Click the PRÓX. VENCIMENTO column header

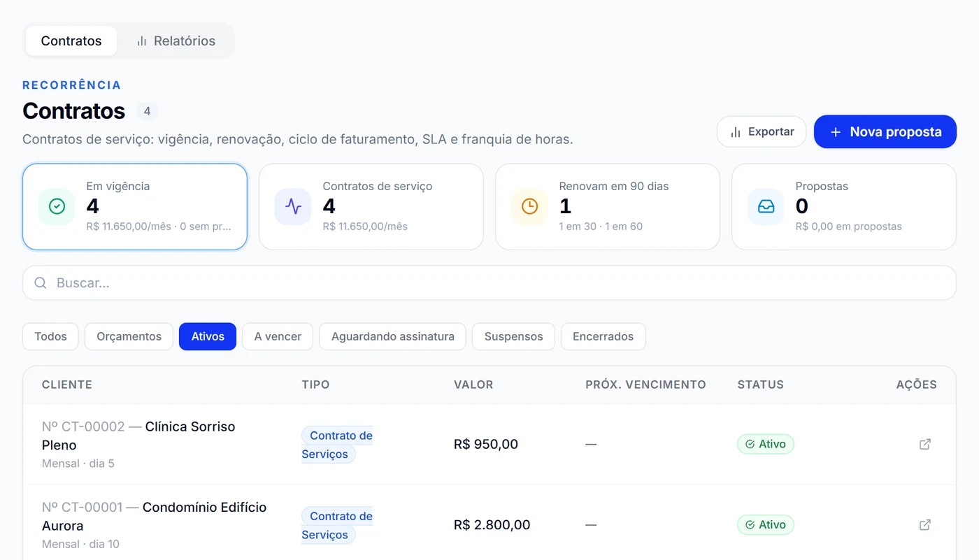point(645,385)
